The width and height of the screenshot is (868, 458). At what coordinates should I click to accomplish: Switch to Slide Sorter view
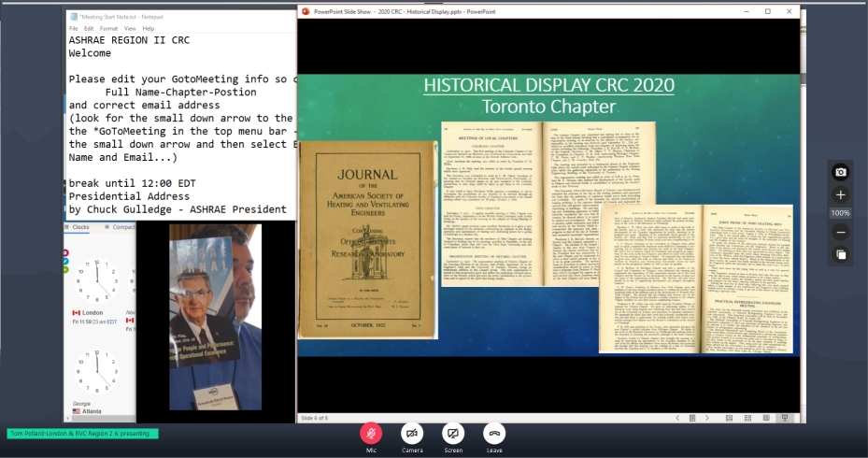tap(747, 418)
